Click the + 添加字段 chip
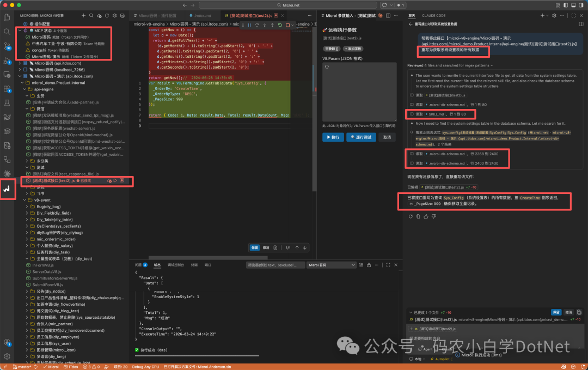This screenshot has width=588, height=370. tap(353, 49)
